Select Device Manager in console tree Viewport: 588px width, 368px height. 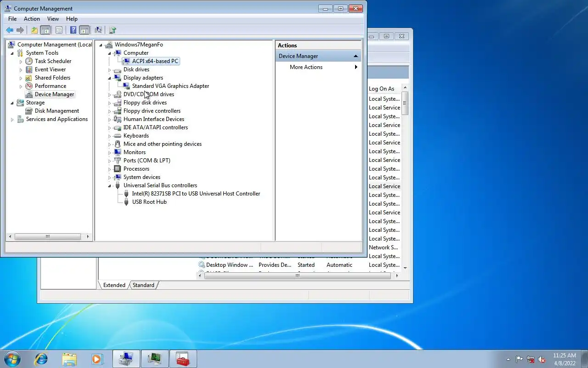pos(54,94)
